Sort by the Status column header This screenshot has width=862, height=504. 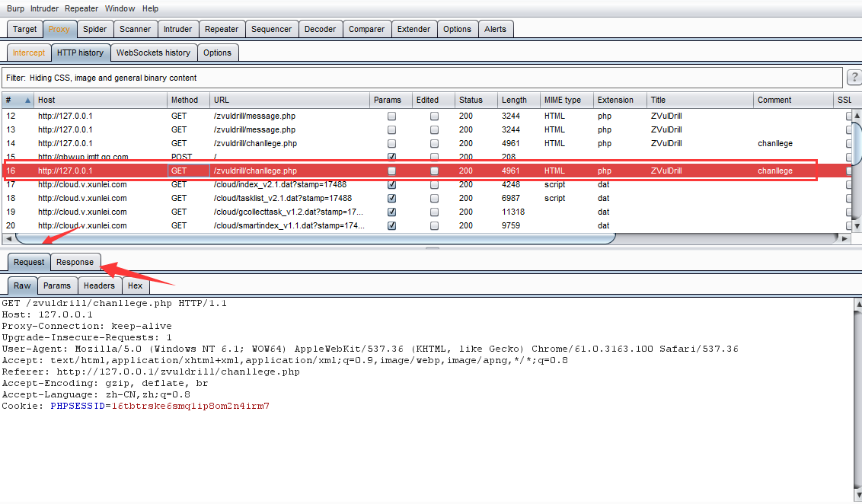476,100
